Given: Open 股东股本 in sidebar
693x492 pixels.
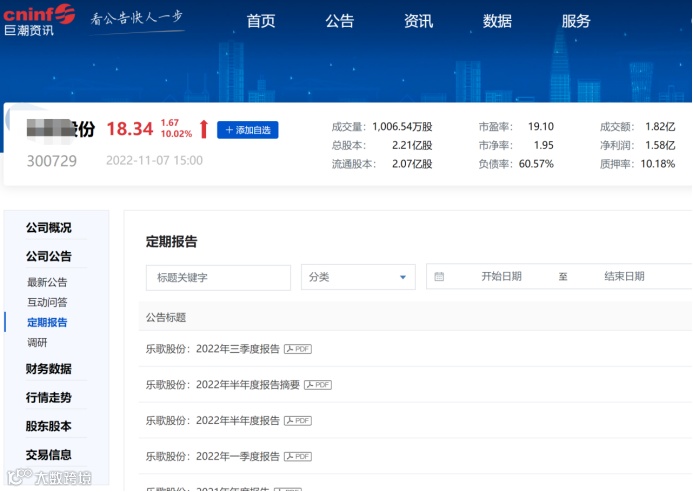Looking at the screenshot, I should (49, 426).
